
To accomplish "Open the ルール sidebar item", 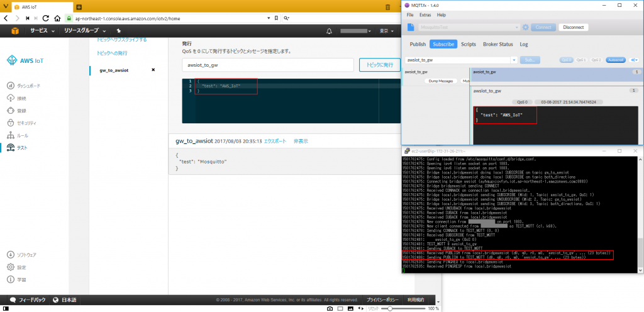I will point(18,135).
